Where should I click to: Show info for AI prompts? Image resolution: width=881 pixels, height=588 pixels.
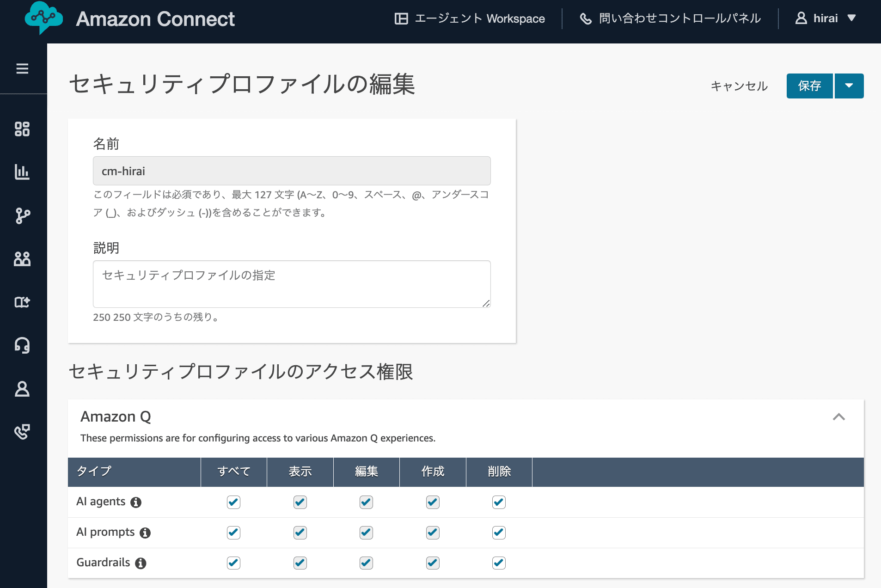click(145, 533)
